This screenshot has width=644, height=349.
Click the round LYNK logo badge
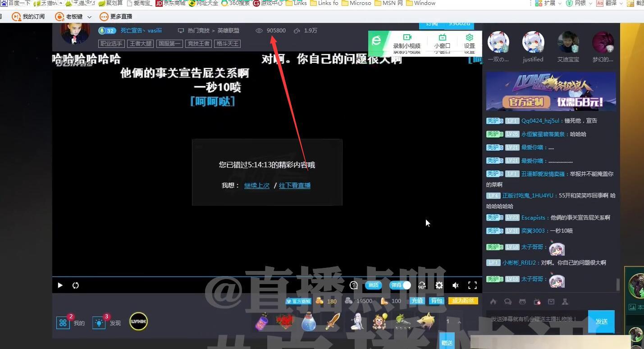click(138, 321)
